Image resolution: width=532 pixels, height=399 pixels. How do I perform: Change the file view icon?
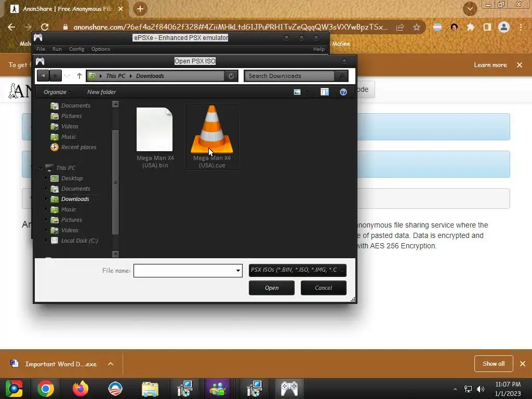pos(297,92)
